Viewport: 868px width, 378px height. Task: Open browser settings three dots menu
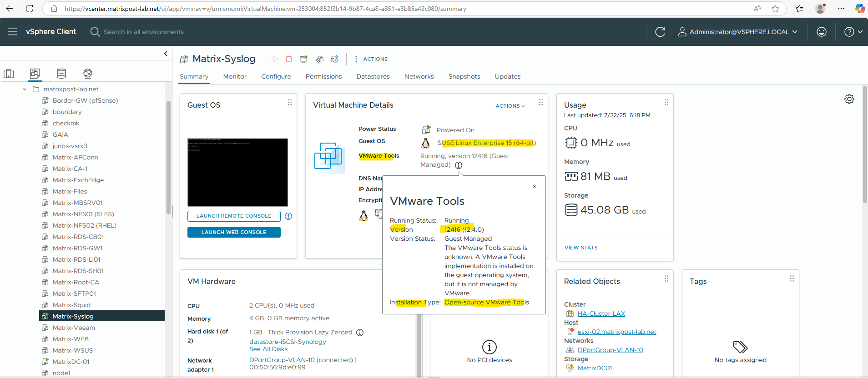pyautogui.click(x=841, y=9)
